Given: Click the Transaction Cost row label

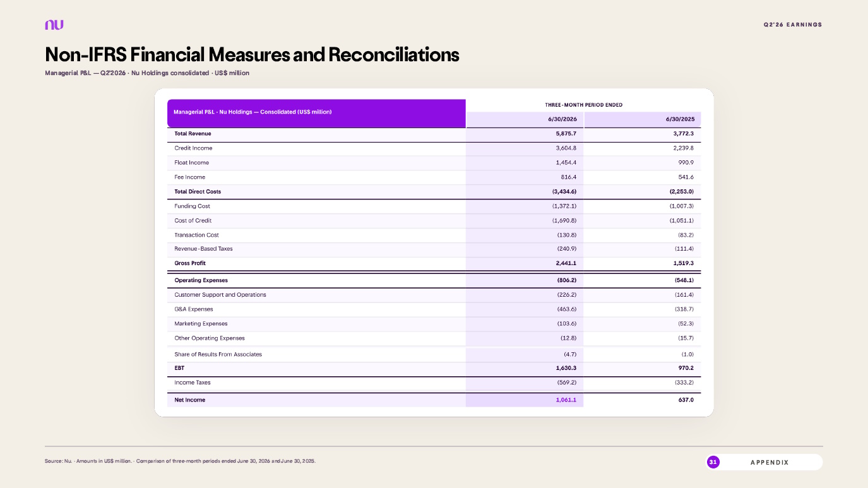Looking at the screenshot, I should coord(196,235).
